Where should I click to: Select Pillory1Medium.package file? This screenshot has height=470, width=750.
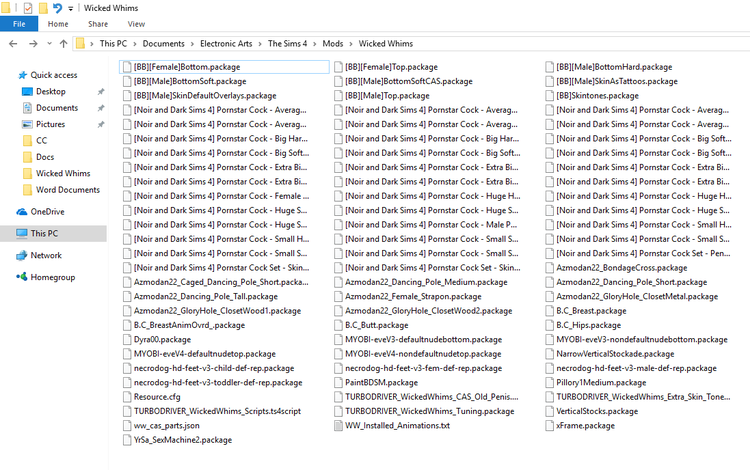pos(601,383)
